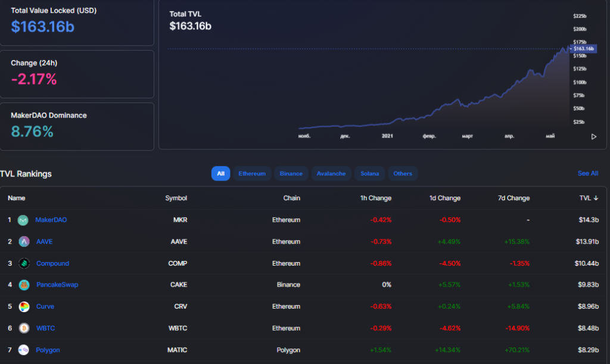The height and width of the screenshot is (364, 610).
Task: Click the $163.16b chart value marker
Action: click(x=583, y=49)
